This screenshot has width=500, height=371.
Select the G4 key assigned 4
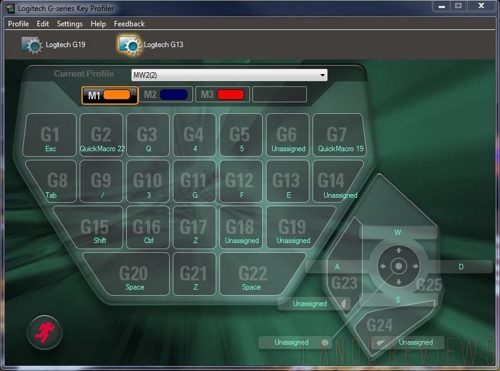[194, 135]
